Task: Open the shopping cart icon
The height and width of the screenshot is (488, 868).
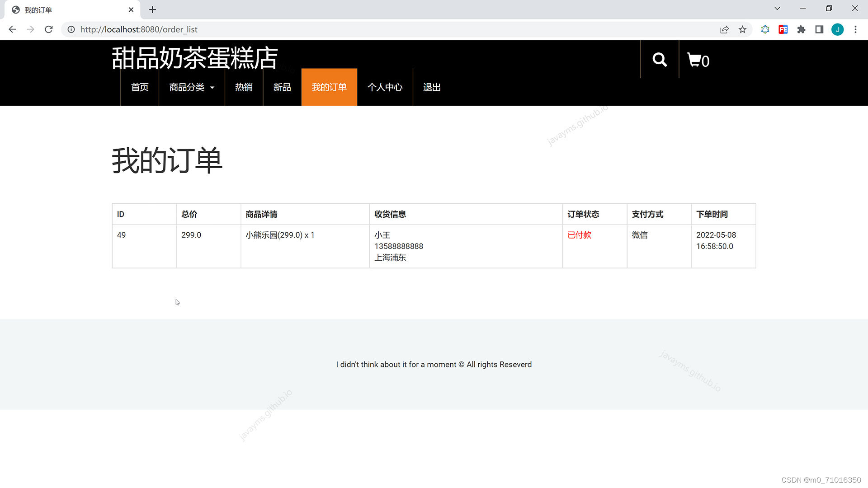Action: [696, 60]
